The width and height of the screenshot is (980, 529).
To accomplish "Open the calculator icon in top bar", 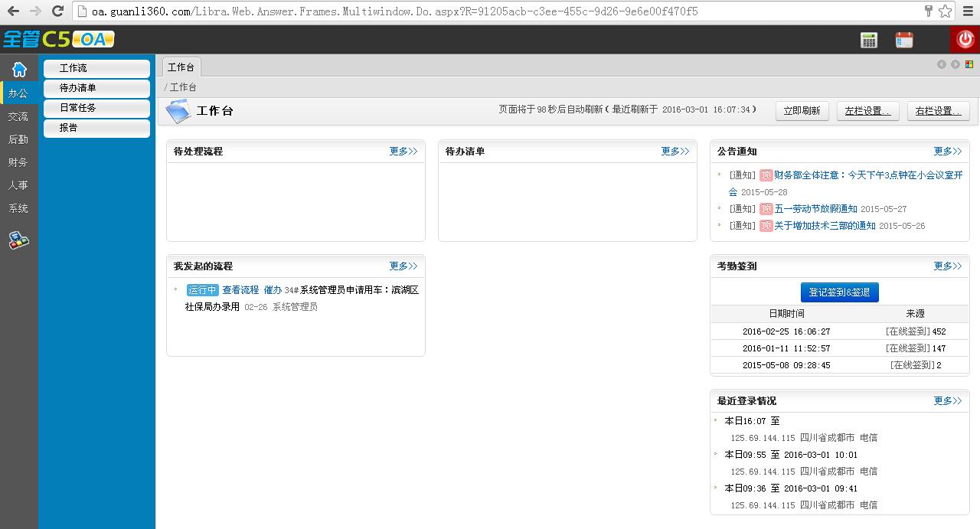I will pyautogui.click(x=869, y=41).
